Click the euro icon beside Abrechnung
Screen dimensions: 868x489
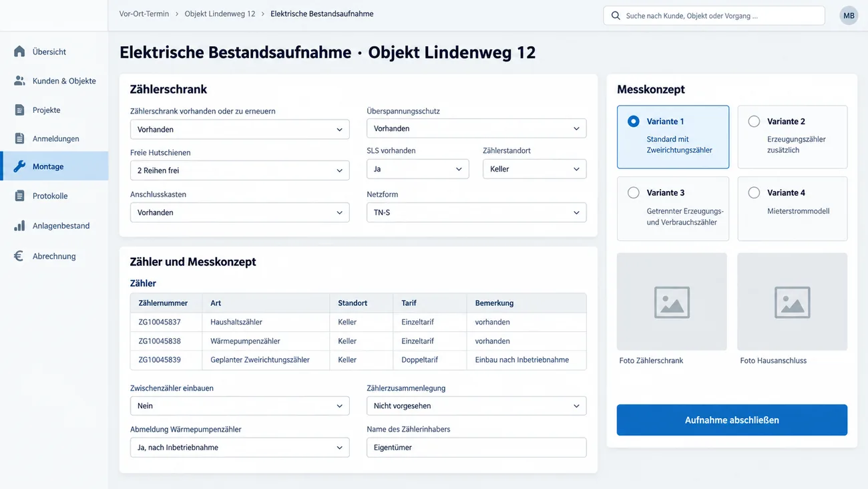pos(19,256)
